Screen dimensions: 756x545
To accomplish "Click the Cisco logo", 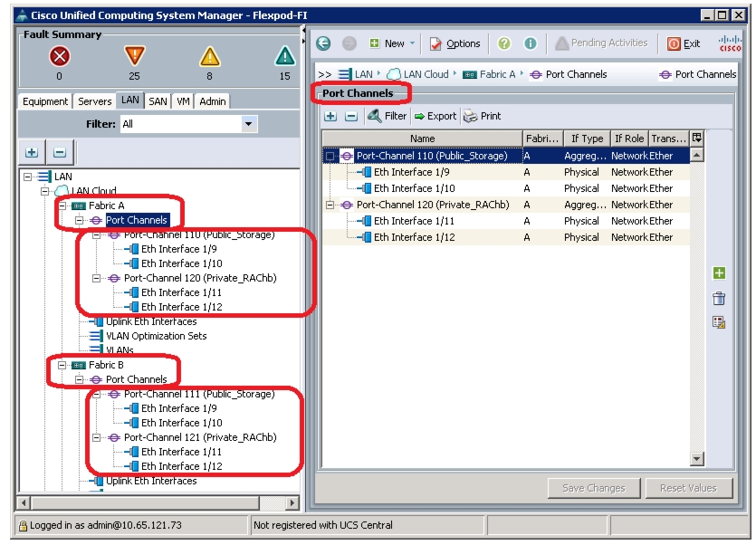I will [730, 43].
